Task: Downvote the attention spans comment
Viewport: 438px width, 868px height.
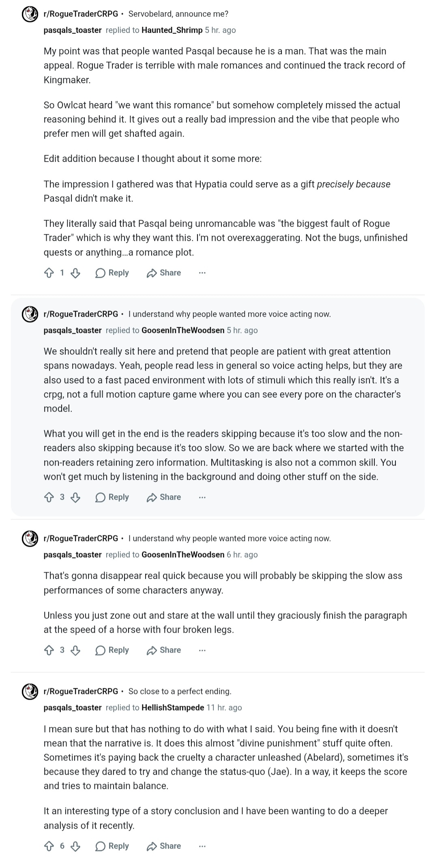Action: pyautogui.click(x=75, y=497)
